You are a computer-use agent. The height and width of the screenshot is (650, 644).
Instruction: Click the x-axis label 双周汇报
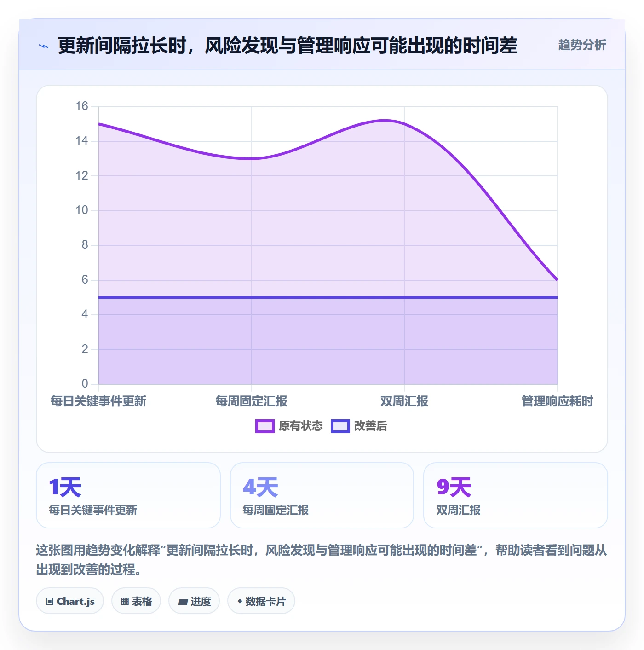[404, 401]
